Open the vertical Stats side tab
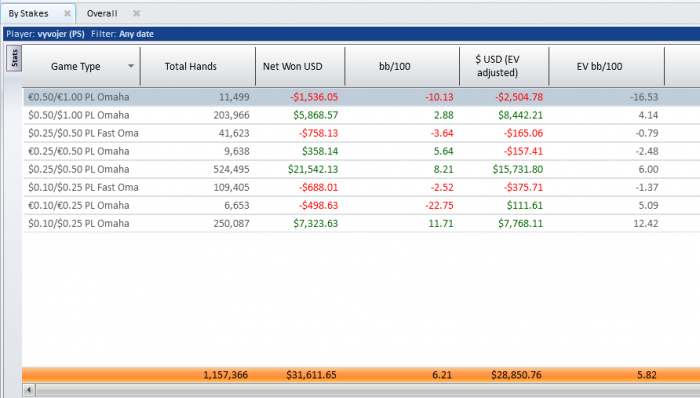 pyautogui.click(x=14, y=58)
